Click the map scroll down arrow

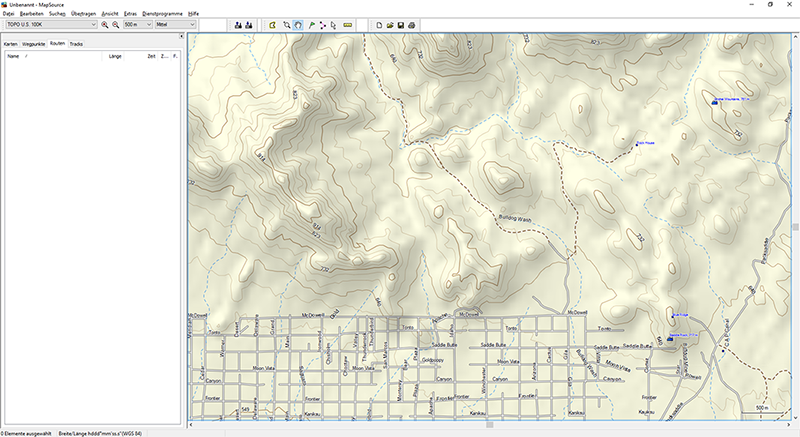[x=795, y=418]
